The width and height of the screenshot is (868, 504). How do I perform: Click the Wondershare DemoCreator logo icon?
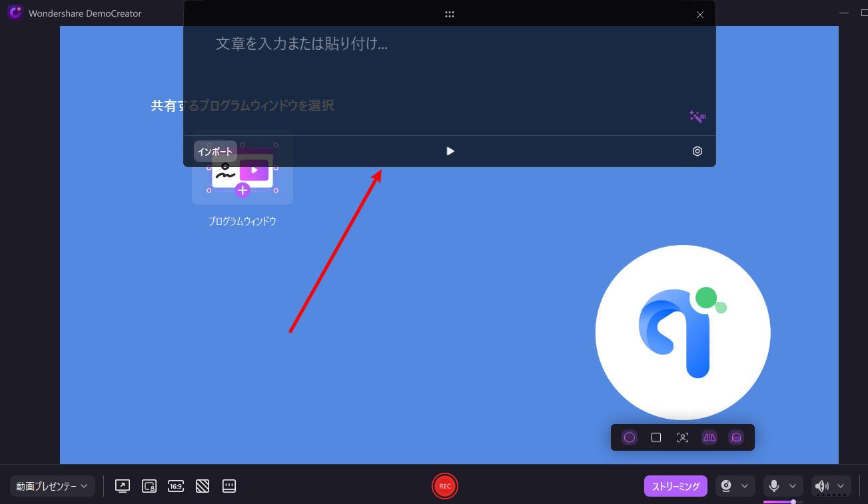[15, 13]
